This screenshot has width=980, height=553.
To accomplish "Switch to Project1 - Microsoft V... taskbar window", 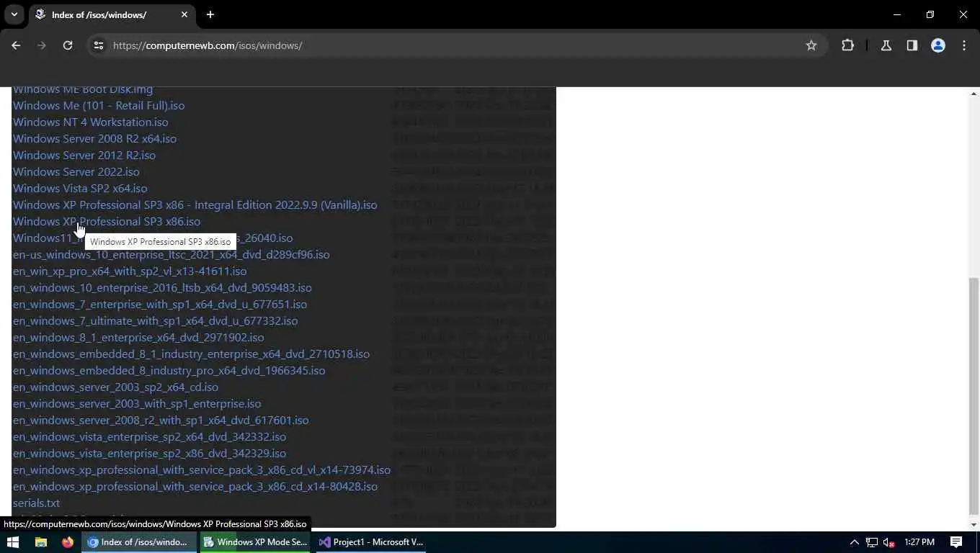I will (370, 542).
